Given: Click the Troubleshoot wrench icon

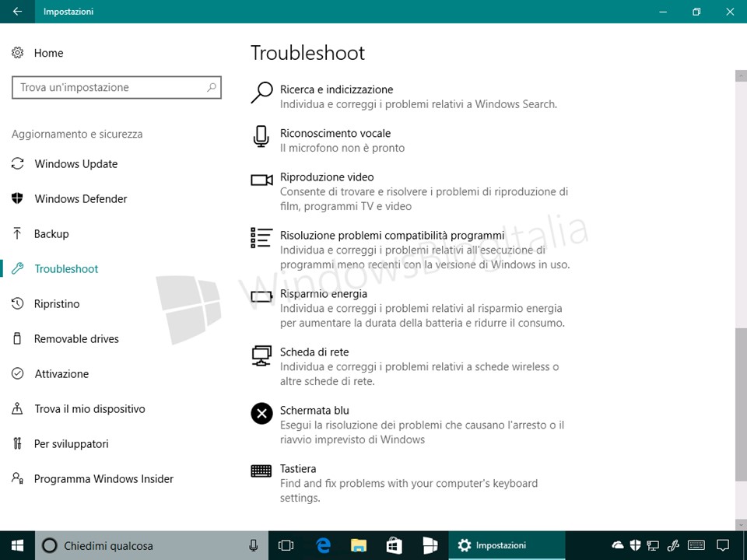Looking at the screenshot, I should [18, 268].
